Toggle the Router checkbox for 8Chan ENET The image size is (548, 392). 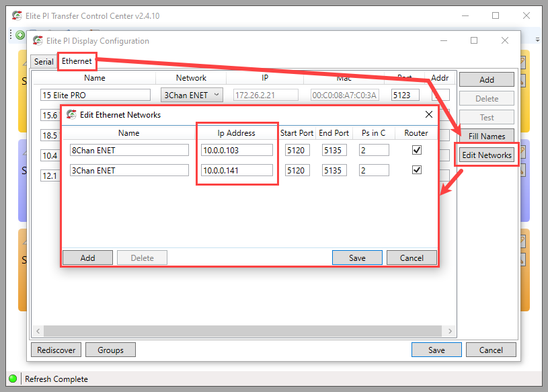[416, 150]
